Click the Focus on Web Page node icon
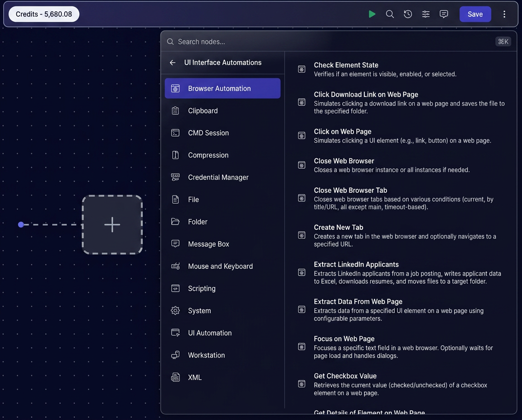Image resolution: width=522 pixels, height=420 pixels. pos(302,347)
